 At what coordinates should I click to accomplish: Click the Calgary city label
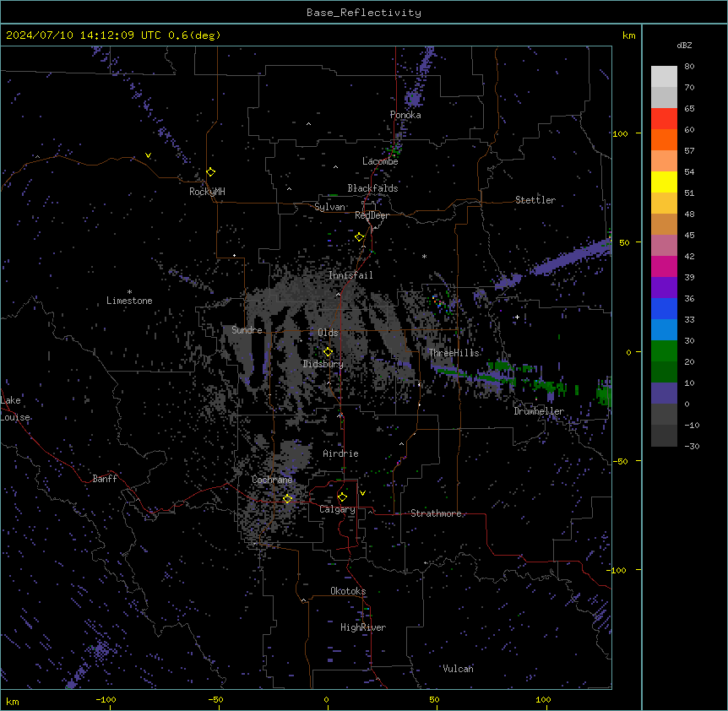pyautogui.click(x=337, y=509)
